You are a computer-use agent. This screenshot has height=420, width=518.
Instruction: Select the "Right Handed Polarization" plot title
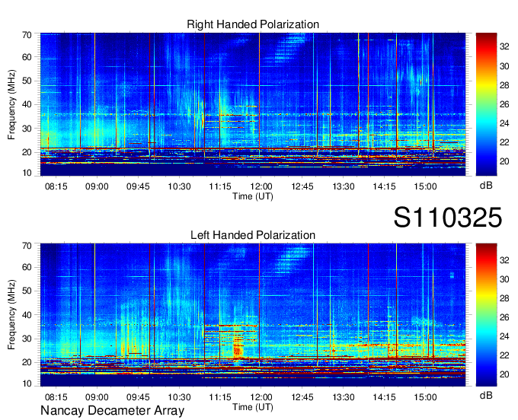click(x=253, y=24)
